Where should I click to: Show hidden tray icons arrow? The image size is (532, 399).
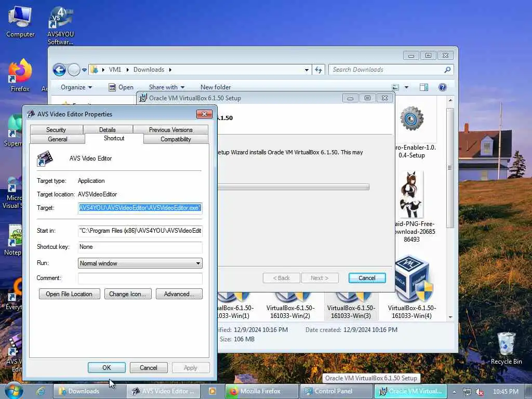pos(454,392)
